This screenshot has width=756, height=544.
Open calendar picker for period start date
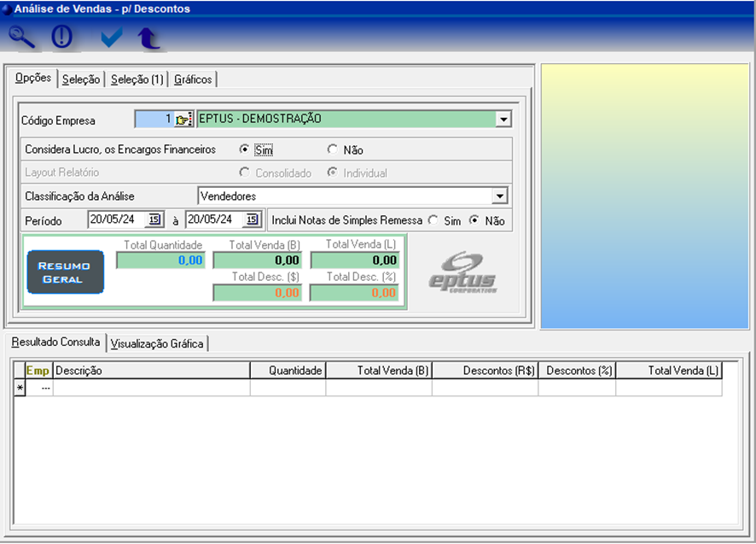[154, 219]
